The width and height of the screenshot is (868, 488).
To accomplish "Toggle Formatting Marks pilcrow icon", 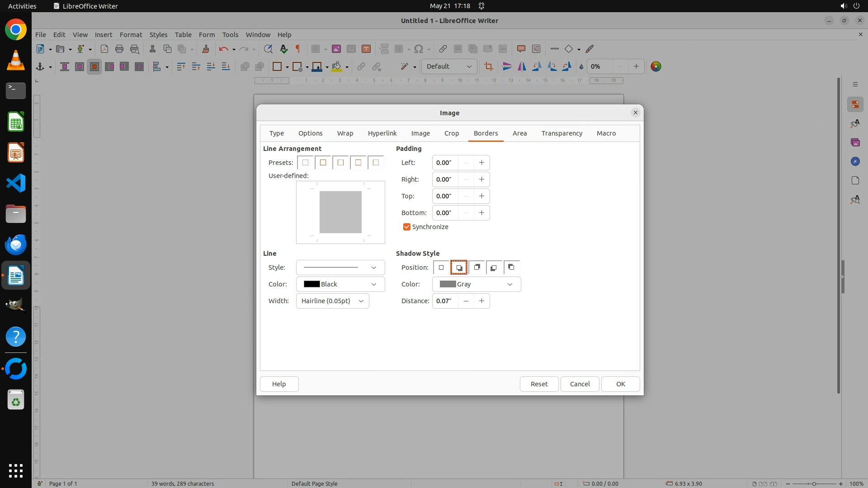I will coord(298,49).
